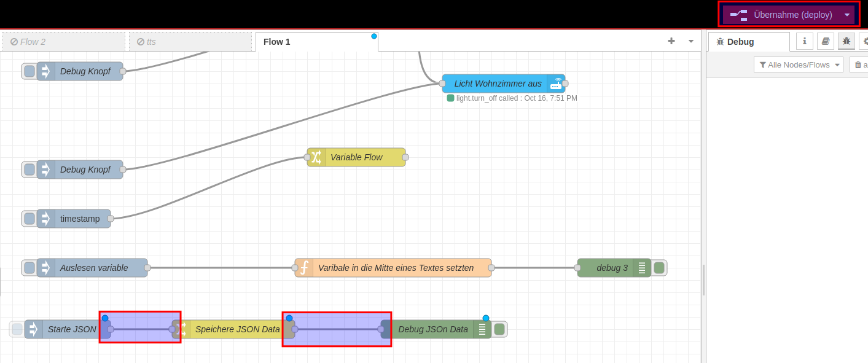Toggle the Debug JSOn Data output button
Image resolution: width=868 pixels, height=363 pixels.
(x=499, y=329)
